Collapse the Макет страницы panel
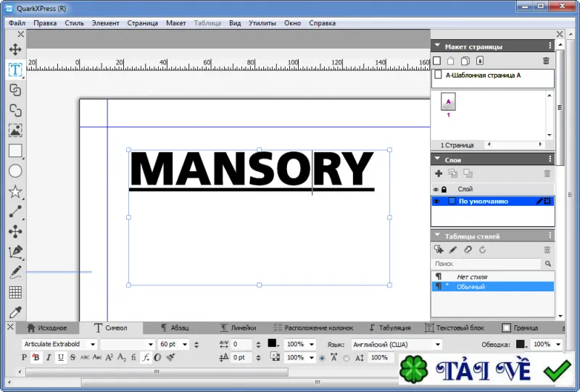This screenshot has width=580, height=392. pos(437,46)
